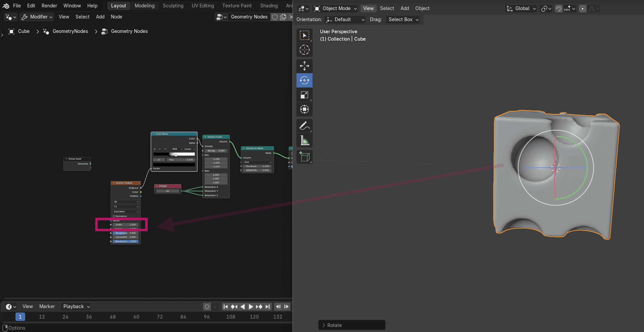Click the Add Cube tool icon
The width and height of the screenshot is (644, 332).
(304, 157)
